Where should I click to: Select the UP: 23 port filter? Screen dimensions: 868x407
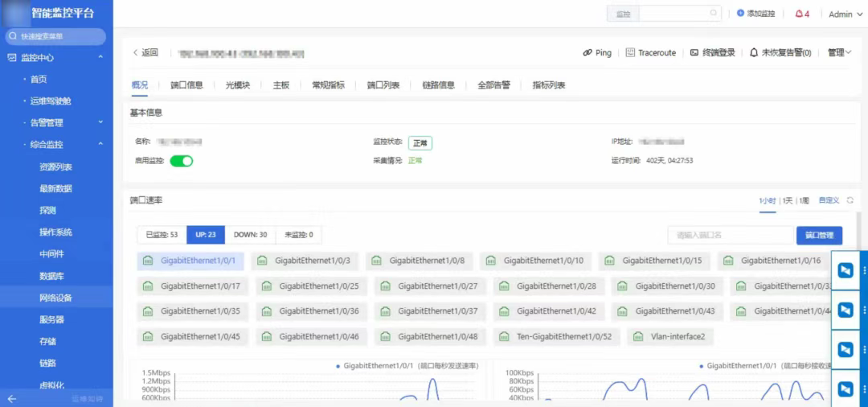[x=205, y=235]
